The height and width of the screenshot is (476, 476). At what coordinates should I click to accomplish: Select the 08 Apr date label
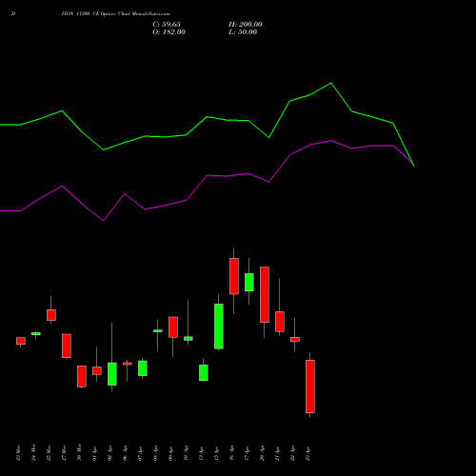(155, 453)
